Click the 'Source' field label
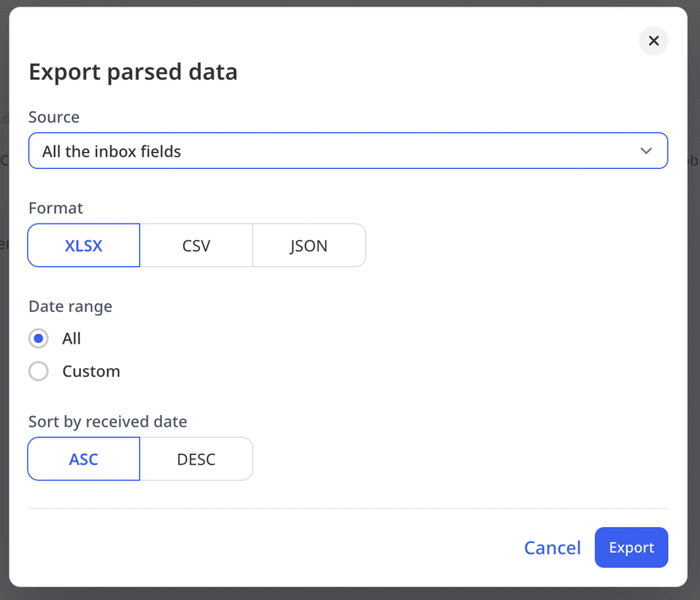This screenshot has height=600, width=700. pos(54,117)
